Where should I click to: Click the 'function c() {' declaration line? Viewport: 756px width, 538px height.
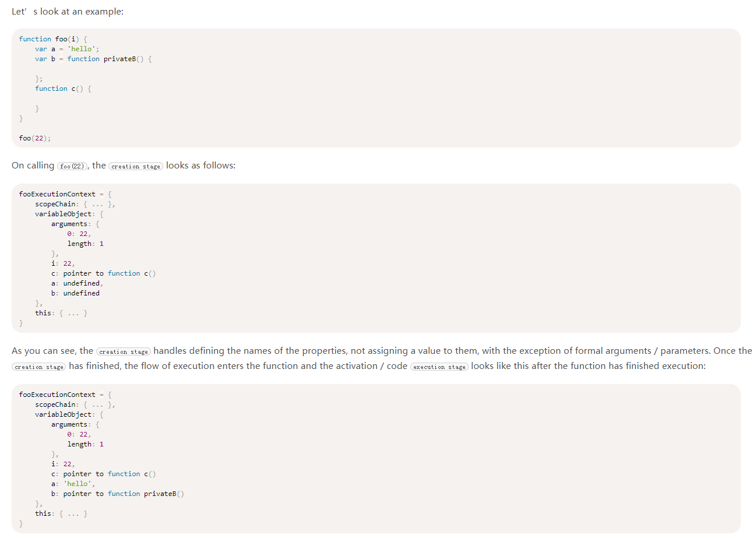click(x=63, y=89)
